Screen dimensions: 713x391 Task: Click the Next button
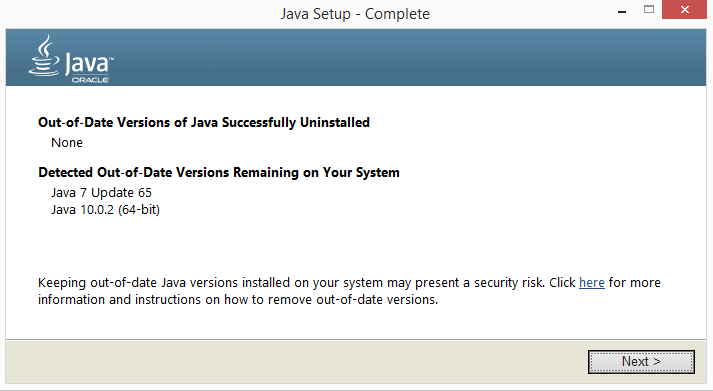641,362
